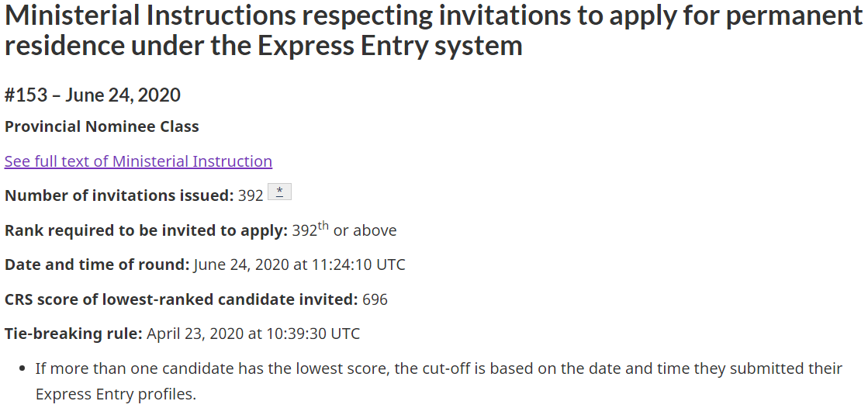Click the superscript "th" after rank 392
The width and height of the screenshot is (868, 408).
pos(323,226)
